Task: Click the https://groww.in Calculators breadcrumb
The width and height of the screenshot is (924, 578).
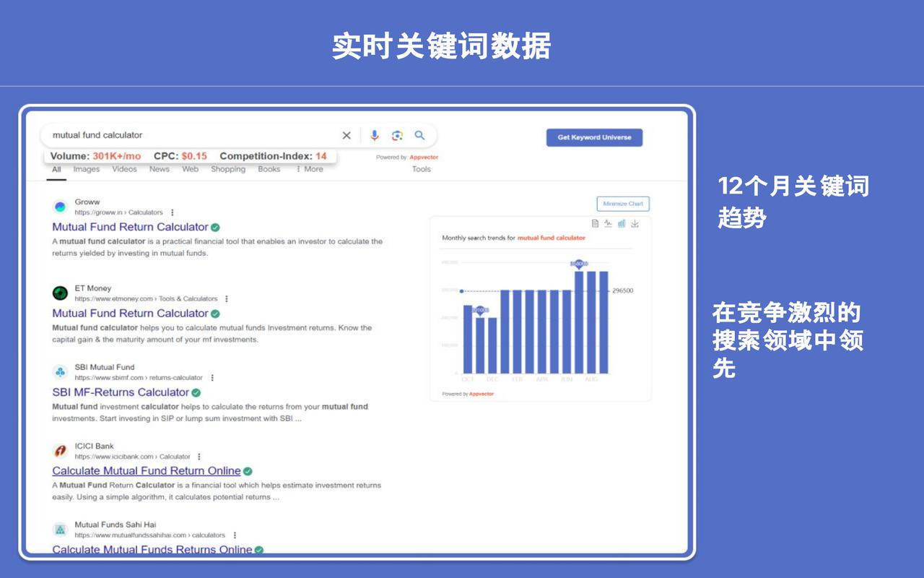Action: (x=119, y=212)
